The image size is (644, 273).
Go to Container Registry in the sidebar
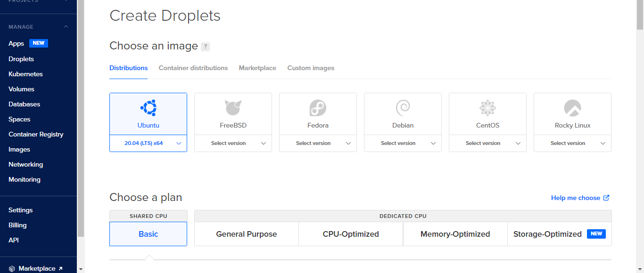[36, 134]
